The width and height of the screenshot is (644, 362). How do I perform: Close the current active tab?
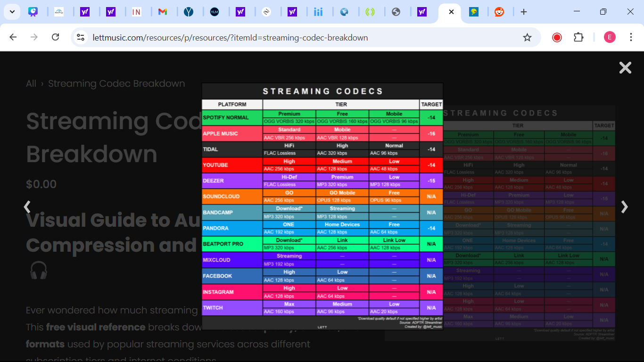(451, 12)
